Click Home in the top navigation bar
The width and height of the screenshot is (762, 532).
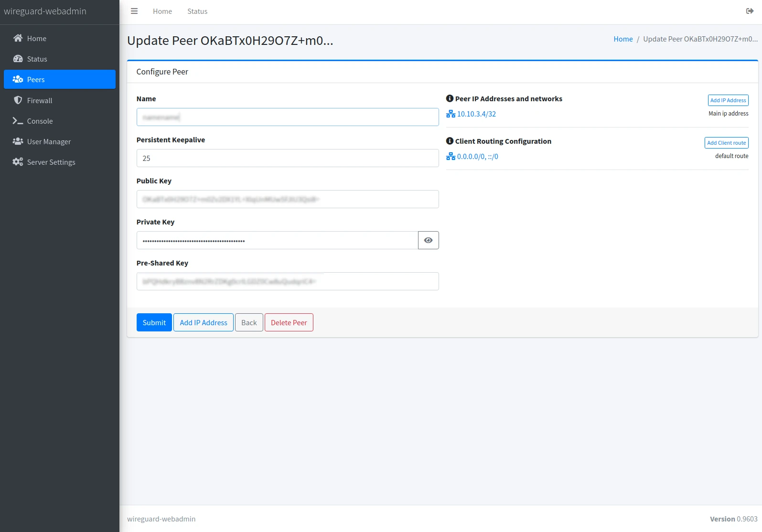point(162,11)
